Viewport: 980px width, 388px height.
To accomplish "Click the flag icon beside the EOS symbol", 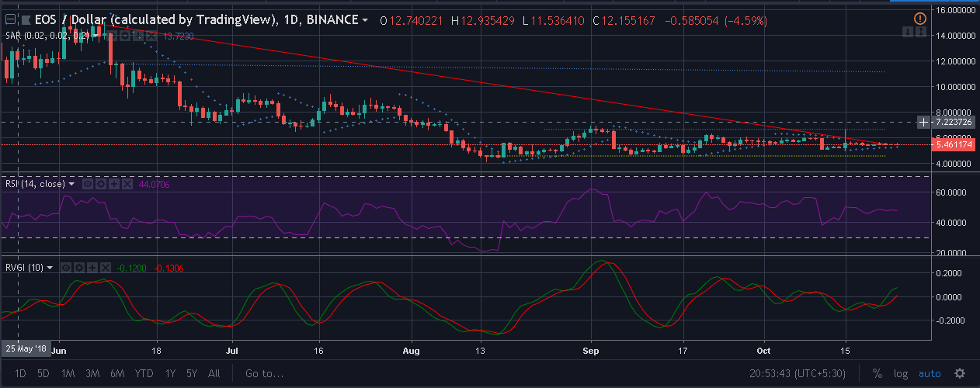I will [26, 19].
